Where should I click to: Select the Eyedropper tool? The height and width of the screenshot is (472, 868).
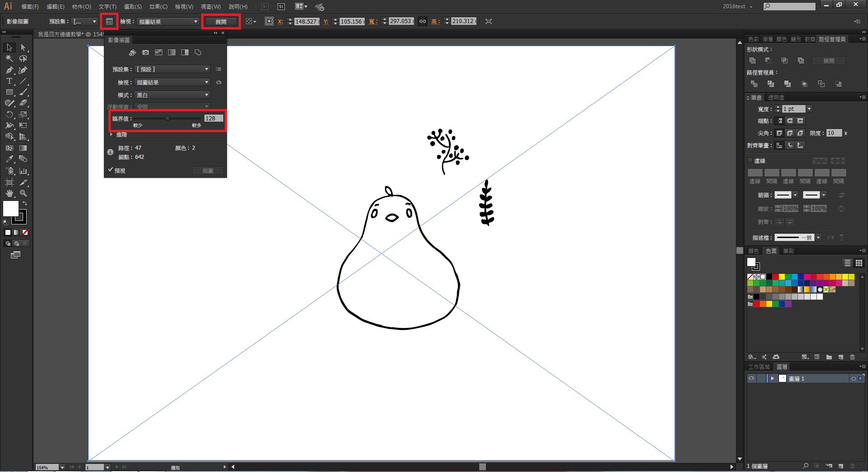(x=9, y=159)
